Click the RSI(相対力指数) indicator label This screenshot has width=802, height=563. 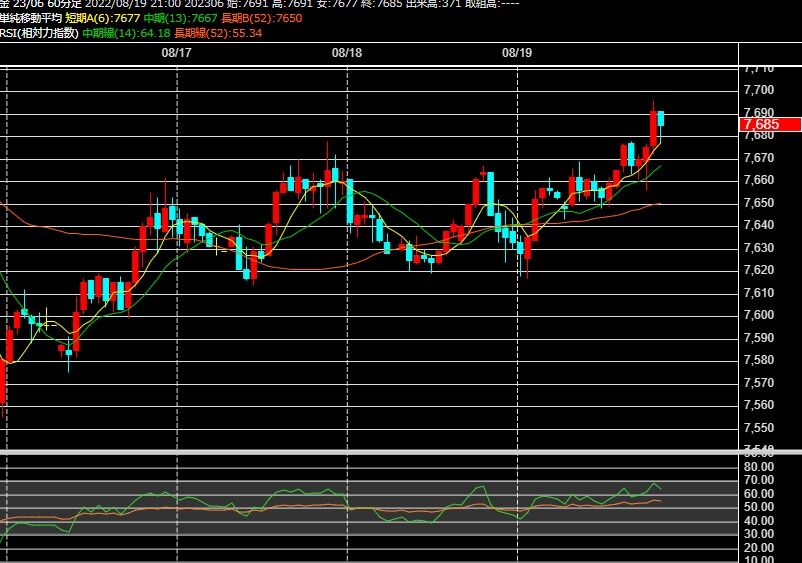pos(39,33)
